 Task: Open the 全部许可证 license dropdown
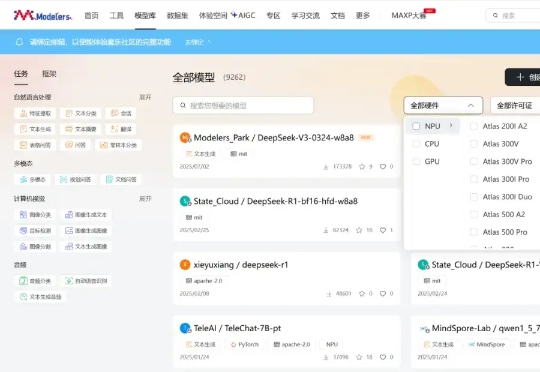[515, 105]
